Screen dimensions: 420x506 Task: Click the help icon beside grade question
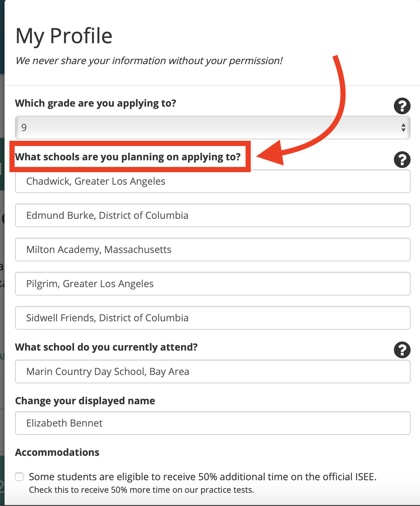tap(402, 106)
